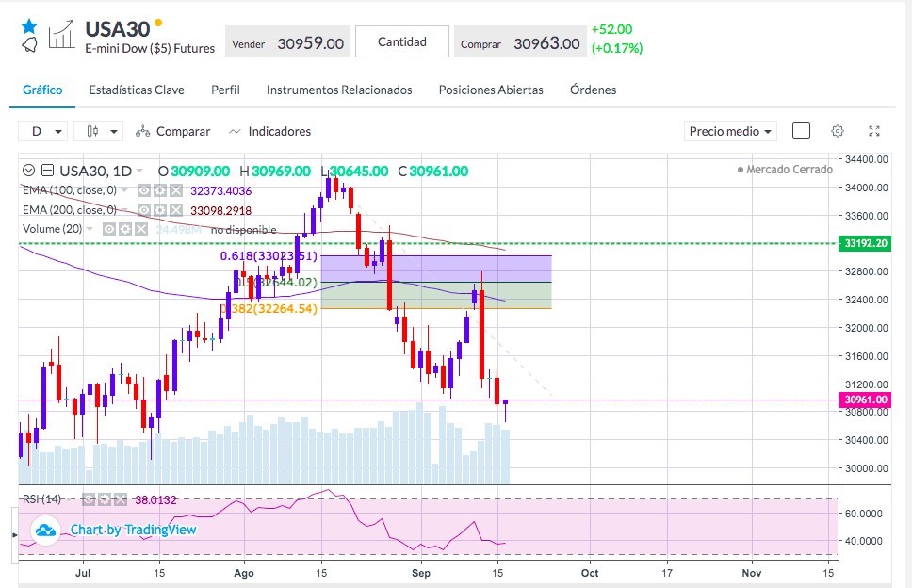
Task: Open Volume (20) indicator settings gear
Action: [x=125, y=229]
